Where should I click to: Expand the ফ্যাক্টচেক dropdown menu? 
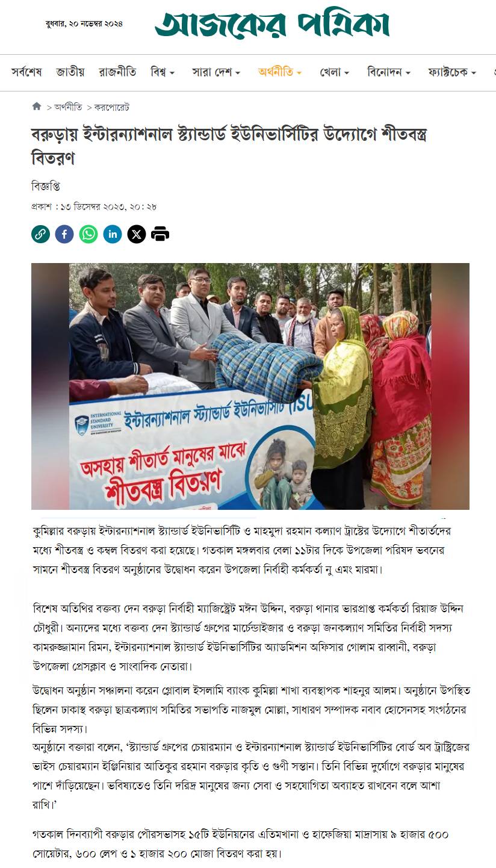tap(452, 72)
